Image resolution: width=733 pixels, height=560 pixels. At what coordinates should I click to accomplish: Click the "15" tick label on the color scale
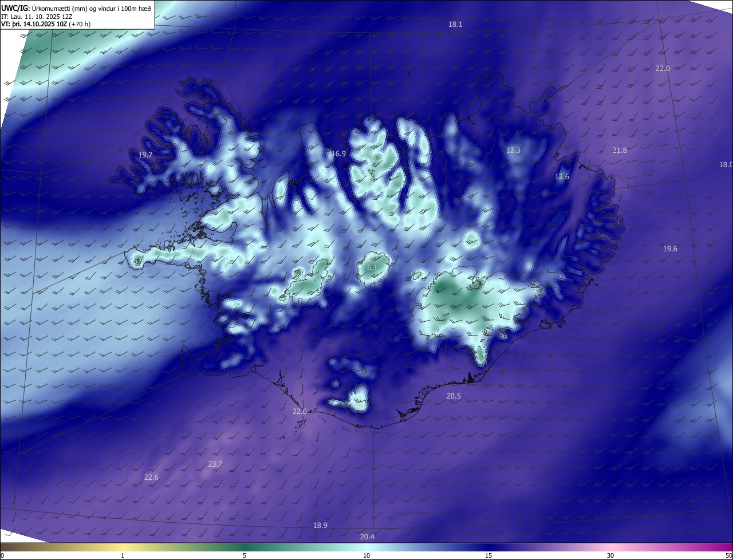[488, 555]
